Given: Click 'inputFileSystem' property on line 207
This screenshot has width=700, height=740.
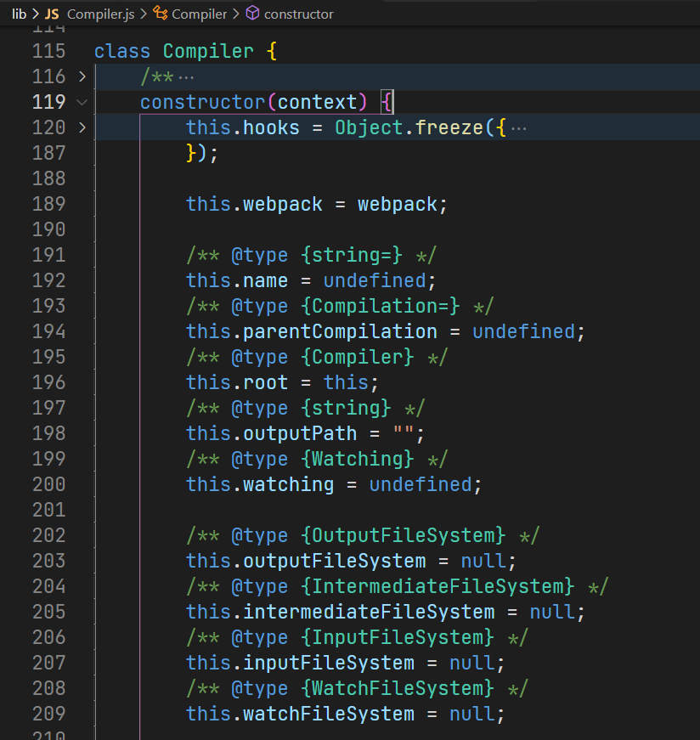Looking at the screenshot, I should 329,663.
